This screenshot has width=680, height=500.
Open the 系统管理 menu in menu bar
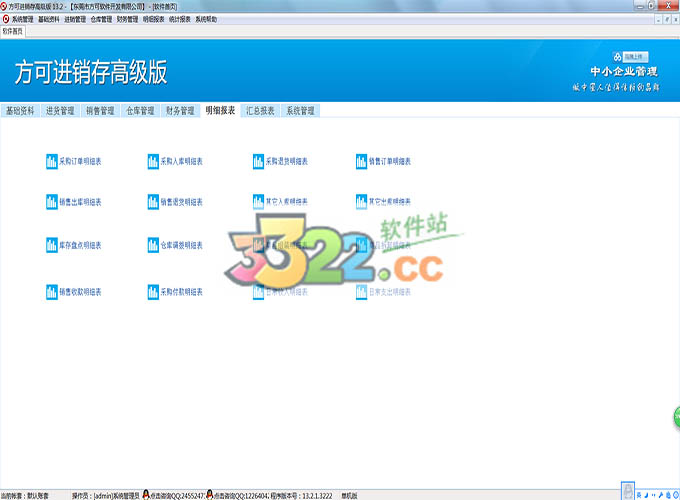[x=23, y=19]
